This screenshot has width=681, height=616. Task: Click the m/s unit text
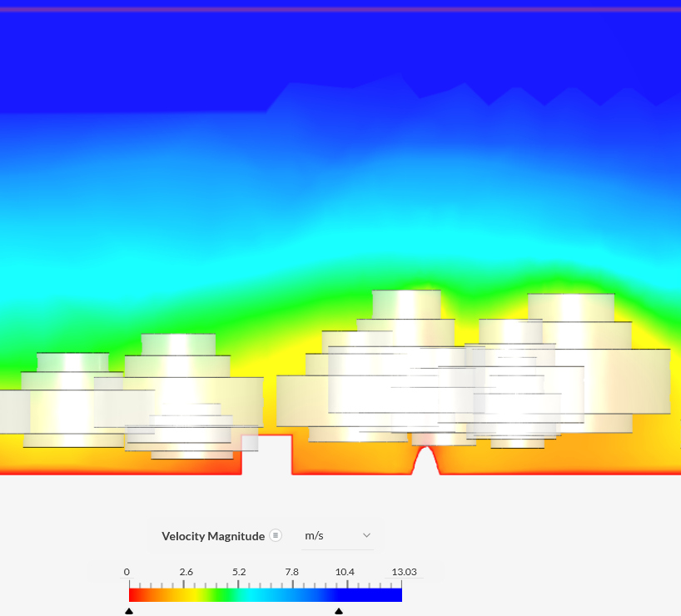click(x=315, y=535)
